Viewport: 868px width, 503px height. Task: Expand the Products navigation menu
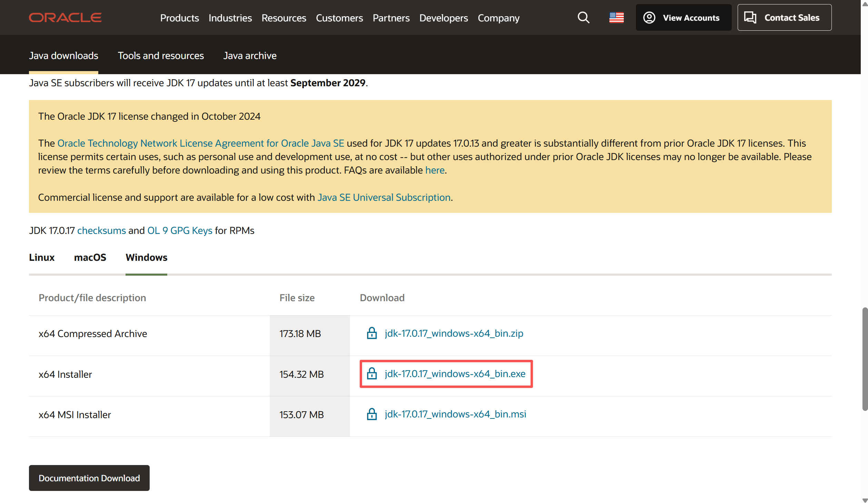point(179,18)
